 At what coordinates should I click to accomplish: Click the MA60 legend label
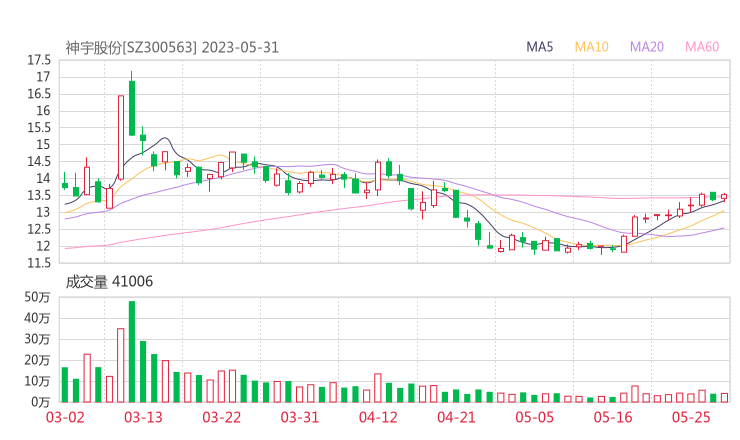click(702, 47)
